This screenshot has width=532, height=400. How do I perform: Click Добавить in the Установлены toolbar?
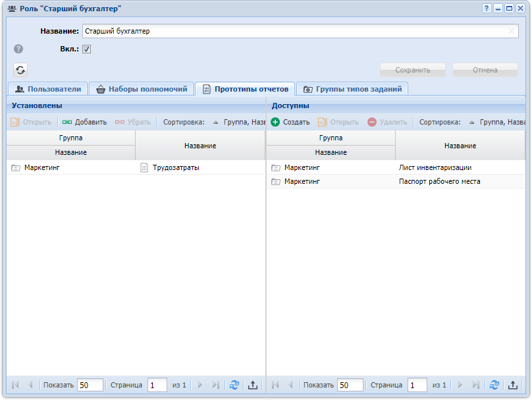tap(84, 122)
